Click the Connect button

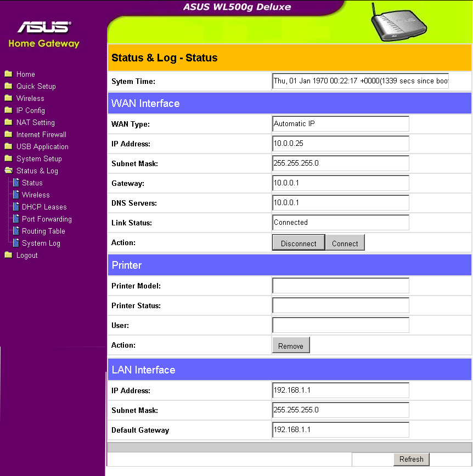pos(345,242)
